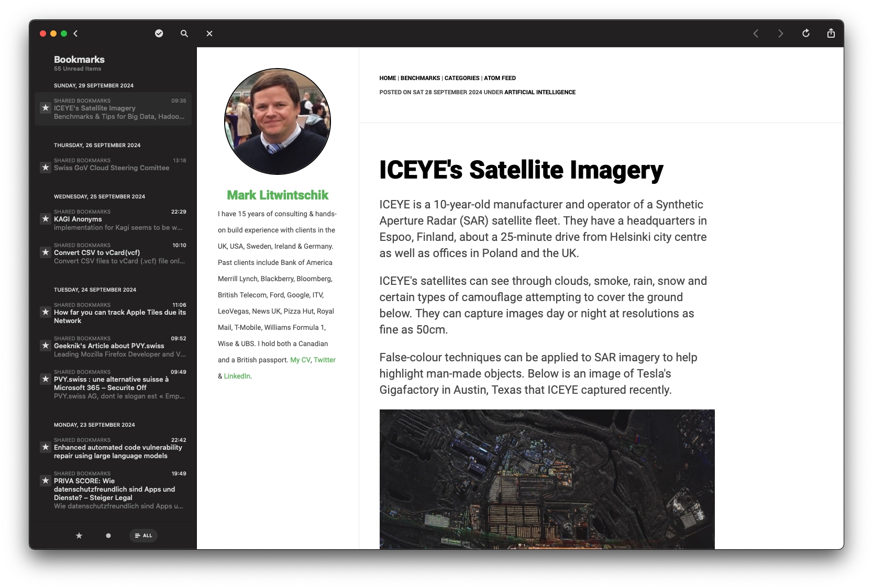
Task: Click the Tesla Gigafactory SAR image
Action: pos(547,479)
